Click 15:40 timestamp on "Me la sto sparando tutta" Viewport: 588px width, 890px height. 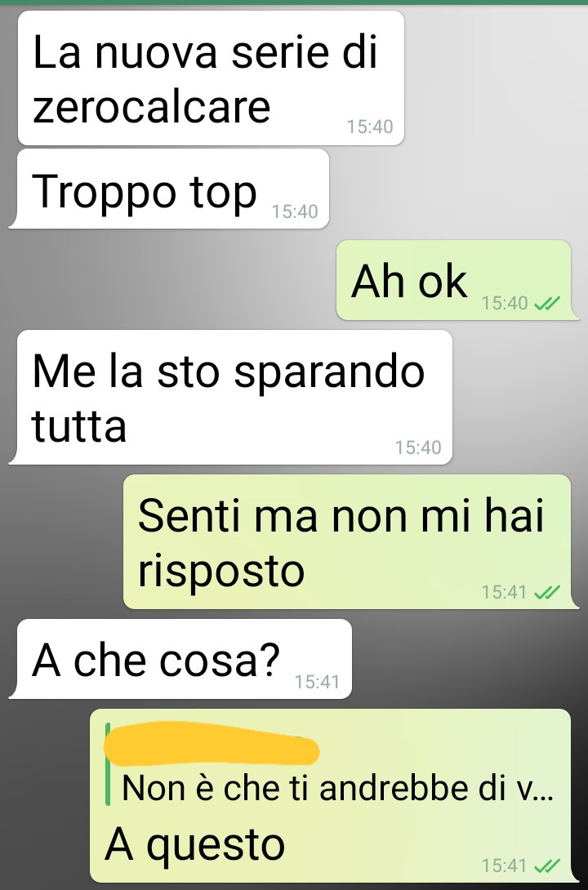(x=418, y=447)
